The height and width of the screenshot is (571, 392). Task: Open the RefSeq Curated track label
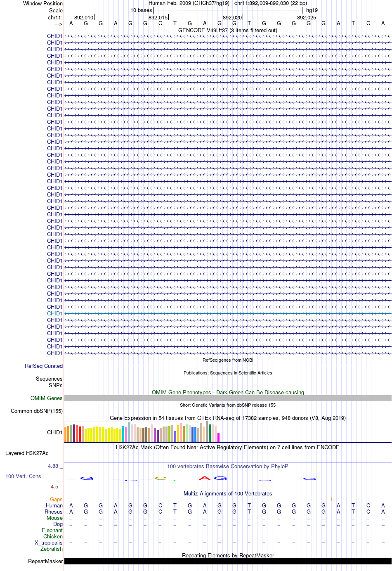[x=44, y=366]
